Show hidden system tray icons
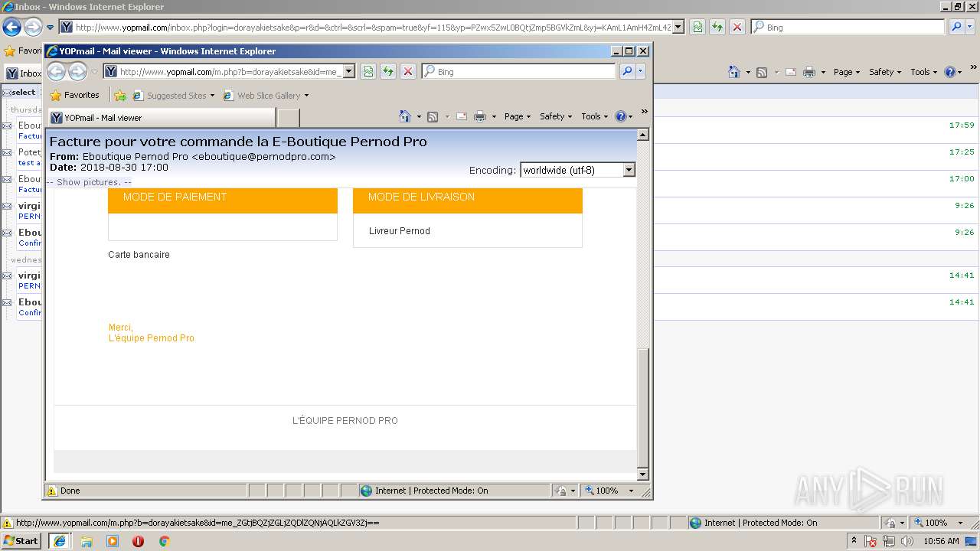Image resolution: width=980 pixels, height=551 pixels. [854, 541]
